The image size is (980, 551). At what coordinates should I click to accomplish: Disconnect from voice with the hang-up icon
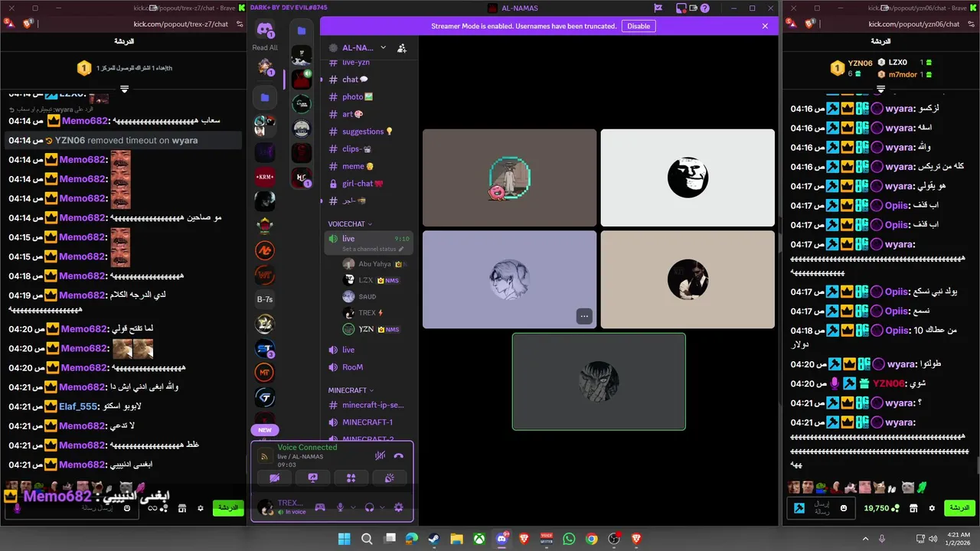tap(398, 456)
